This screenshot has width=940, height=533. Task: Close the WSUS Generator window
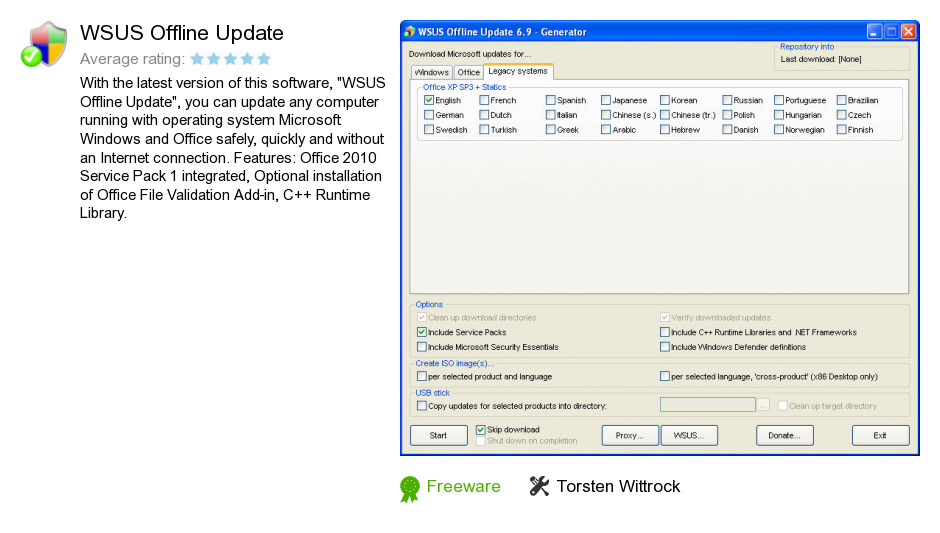click(909, 31)
